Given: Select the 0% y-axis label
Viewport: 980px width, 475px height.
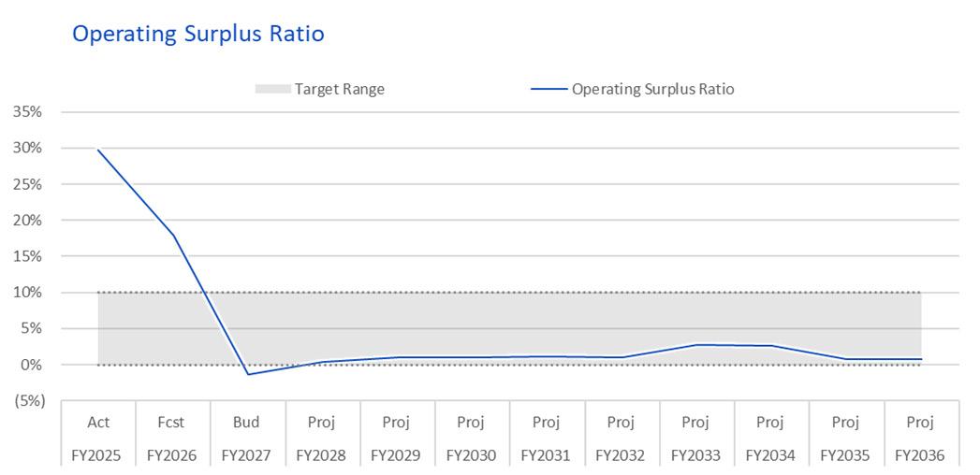Looking at the screenshot, I should click(33, 365).
